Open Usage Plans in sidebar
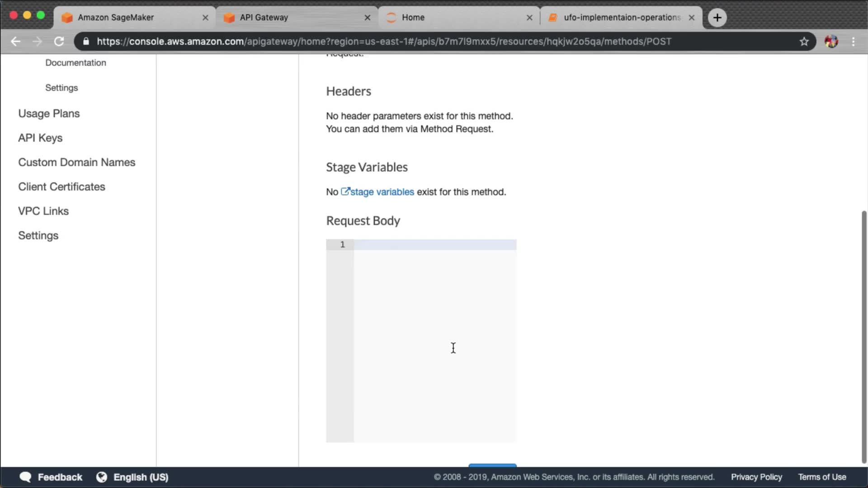The width and height of the screenshot is (868, 488). (49, 113)
